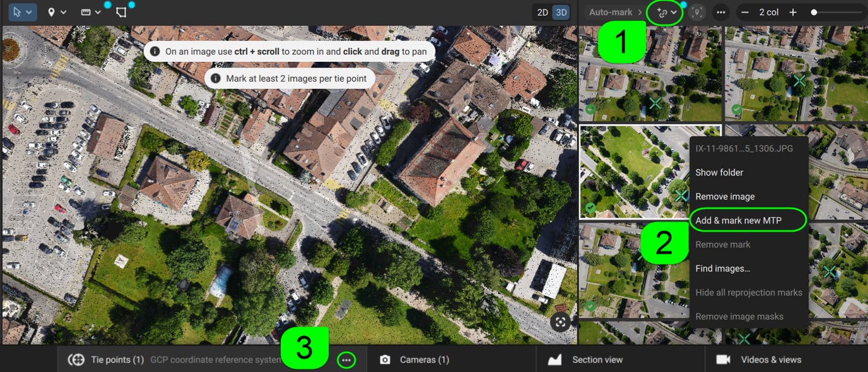Switch view to 2D mode

[542, 12]
